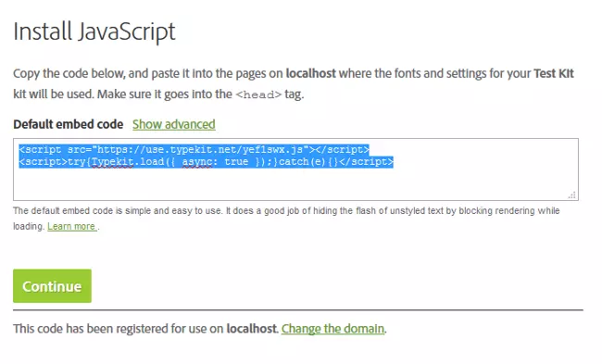This screenshot has height=364, width=602.
Task: Click the Typekit.load code line
Action: coord(207,162)
